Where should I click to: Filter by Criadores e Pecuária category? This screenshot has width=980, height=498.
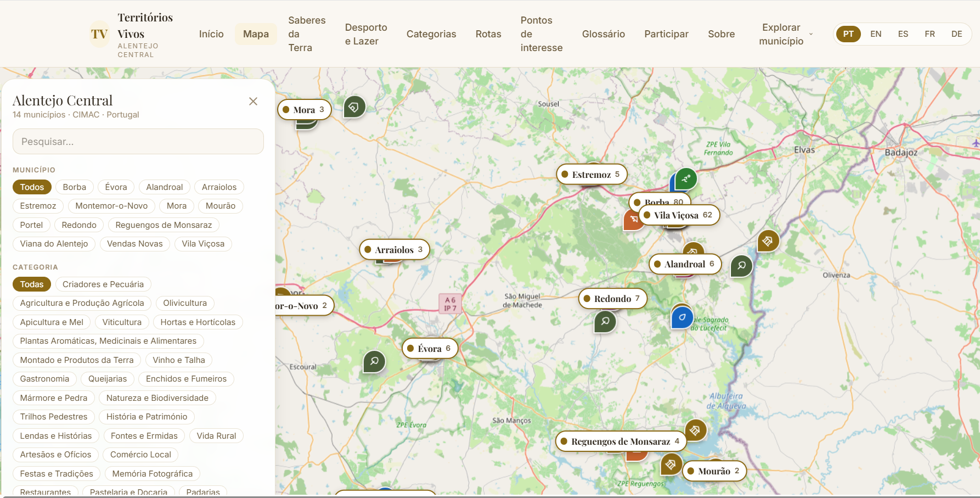point(103,284)
